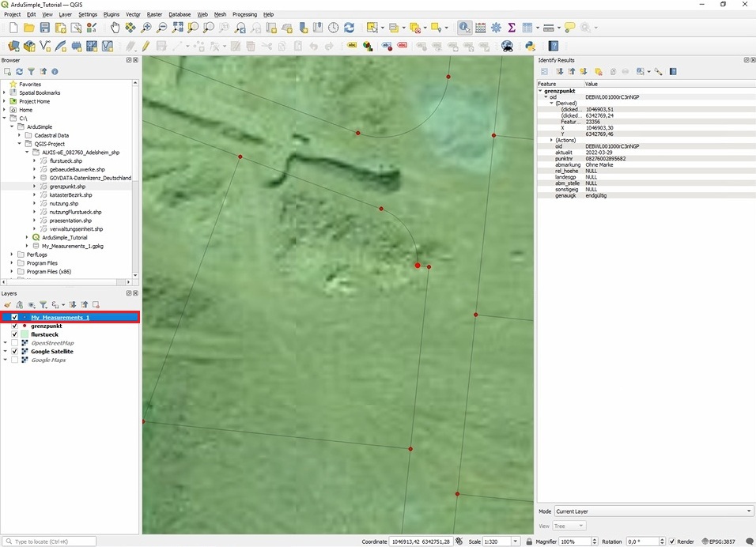
Task: Open the Processing menu
Action: [244, 14]
